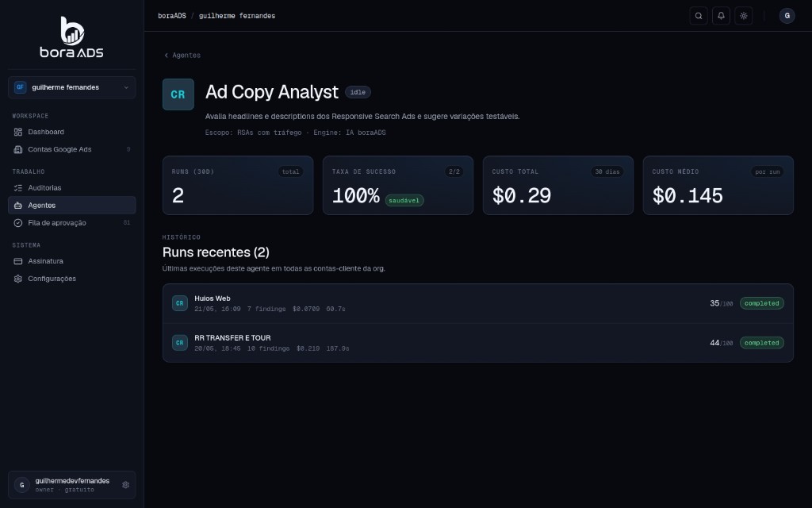Viewport: 812px width, 508px height.
Task: Click the 100% success rate value
Action: [x=356, y=195]
